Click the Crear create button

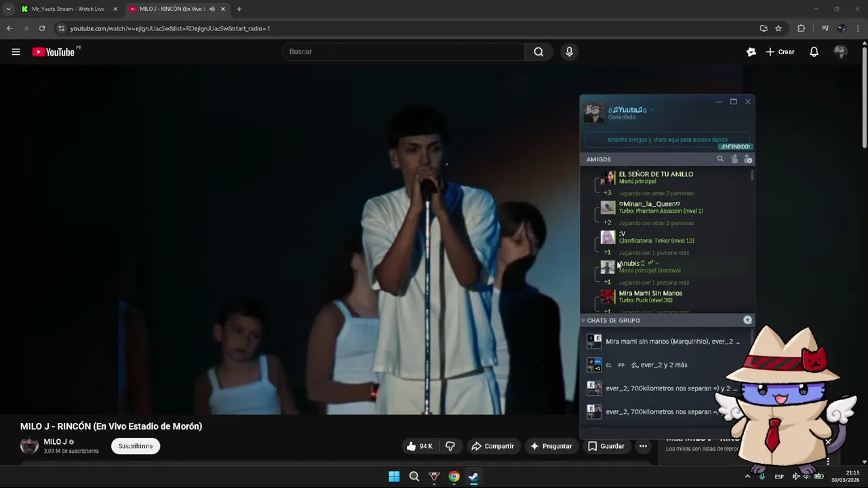pyautogui.click(x=780, y=52)
